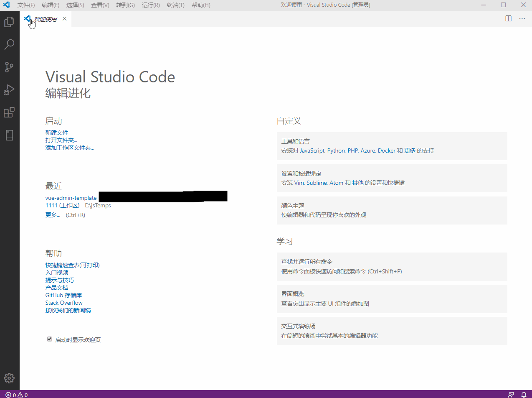532x398 pixels.
Task: Open the Extensions view
Action: click(9, 112)
